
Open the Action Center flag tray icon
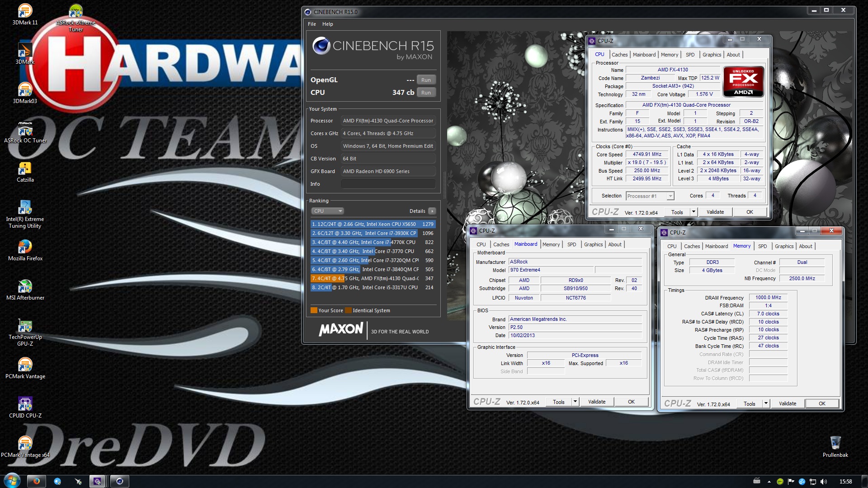point(791,482)
